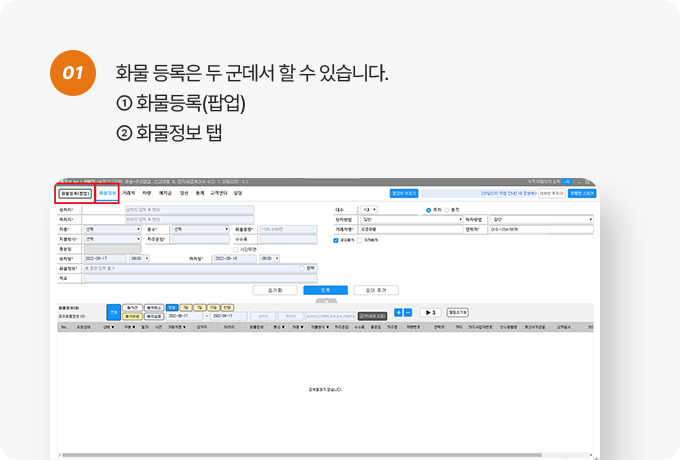
Task: Open the 지불방식 dropdown
Action: tap(112, 239)
